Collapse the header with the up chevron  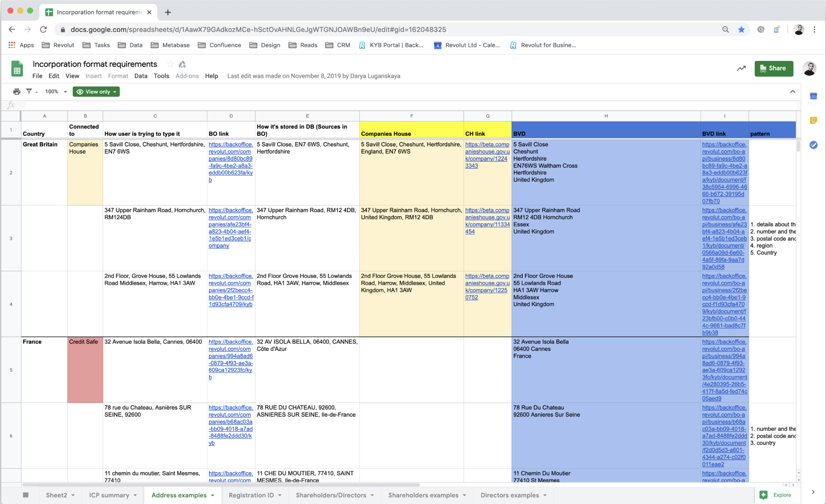tap(792, 92)
